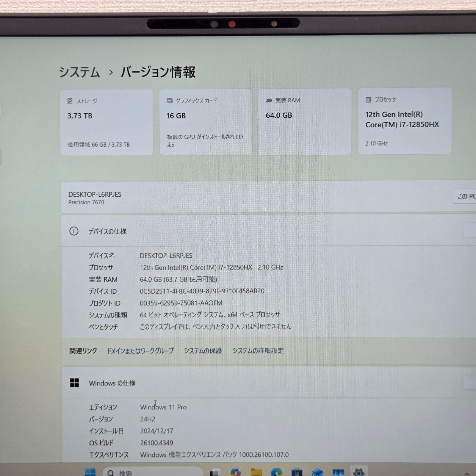The width and height of the screenshot is (476, 476).
Task: Select the システムの種類 64 ビット value
Action: coord(210,315)
